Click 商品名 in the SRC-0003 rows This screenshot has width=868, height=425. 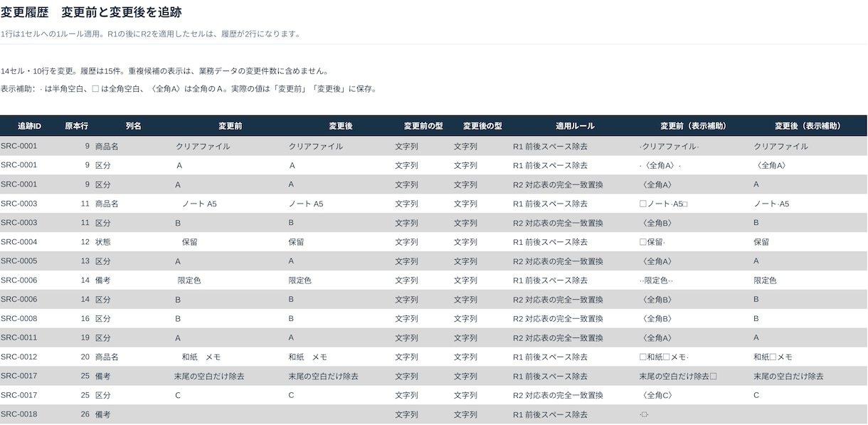click(107, 204)
